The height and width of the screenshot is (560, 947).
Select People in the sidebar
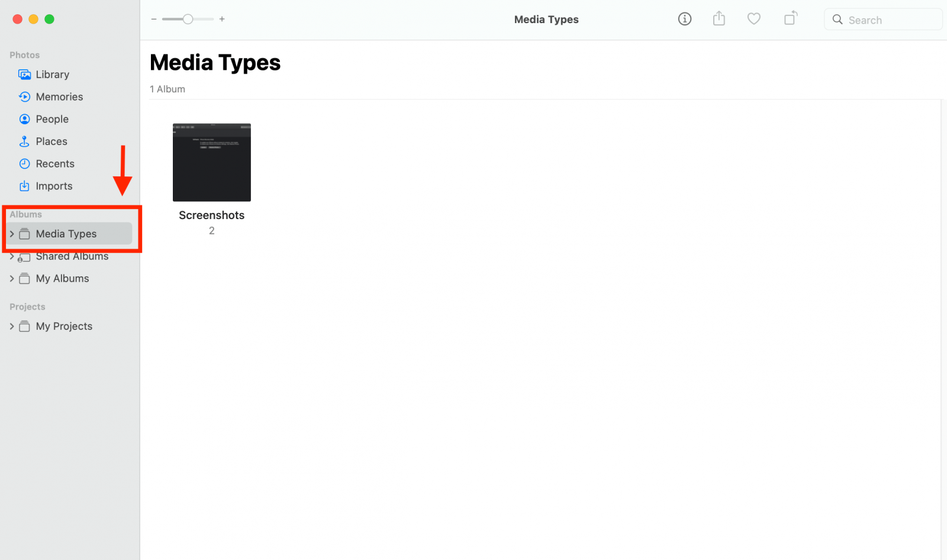point(52,119)
